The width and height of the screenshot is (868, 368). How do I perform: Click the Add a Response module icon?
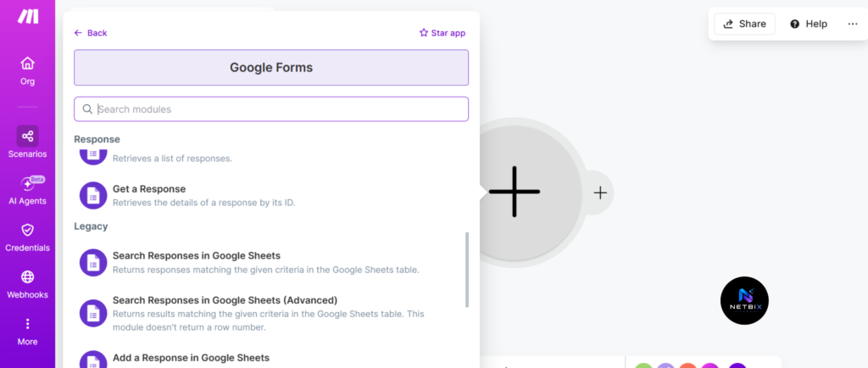click(x=93, y=360)
